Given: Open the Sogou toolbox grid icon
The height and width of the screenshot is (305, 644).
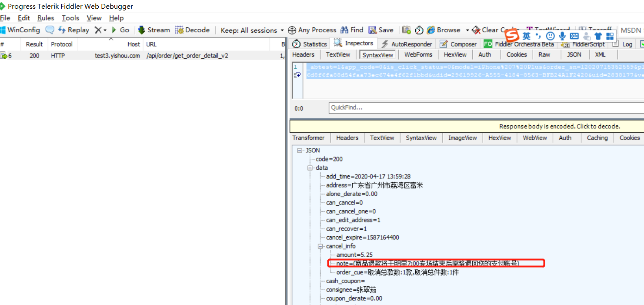Looking at the screenshot, I should (x=610, y=36).
